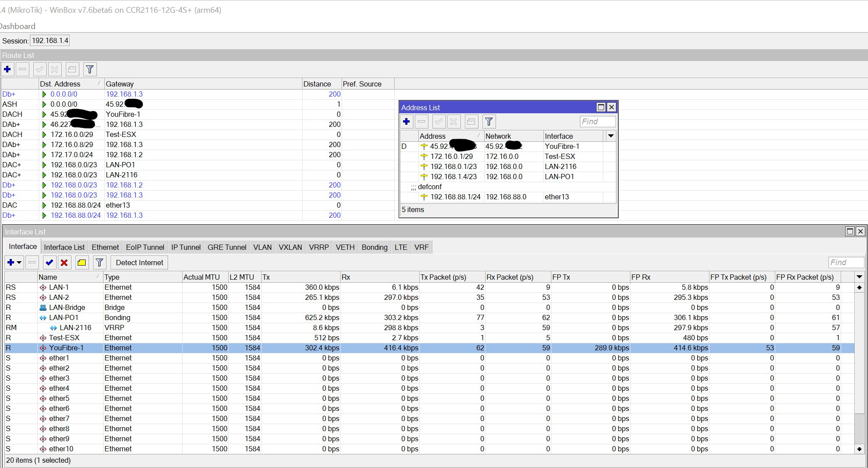Enable interface with the blue checkmark

pyautogui.click(x=49, y=263)
